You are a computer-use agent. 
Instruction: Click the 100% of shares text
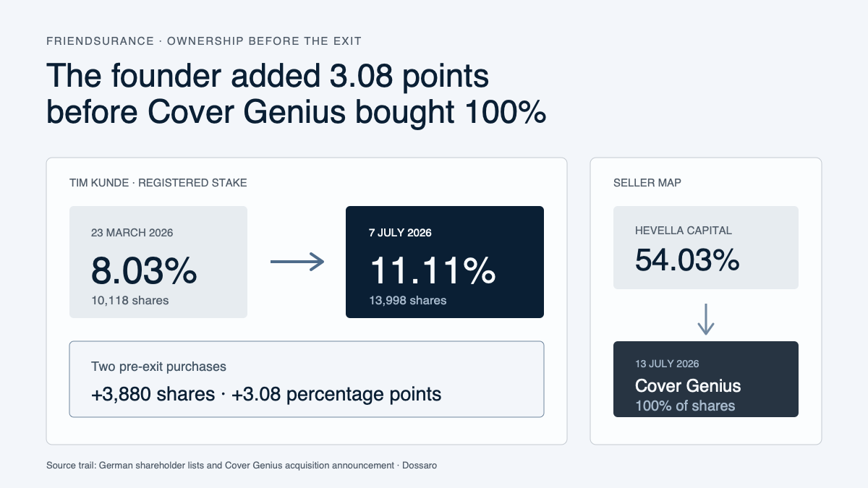pyautogui.click(x=685, y=406)
